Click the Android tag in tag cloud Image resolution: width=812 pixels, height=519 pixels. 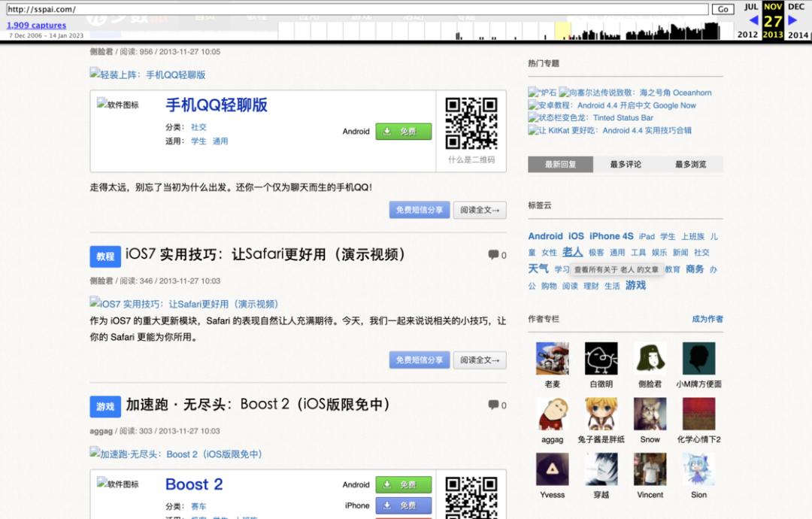point(545,236)
